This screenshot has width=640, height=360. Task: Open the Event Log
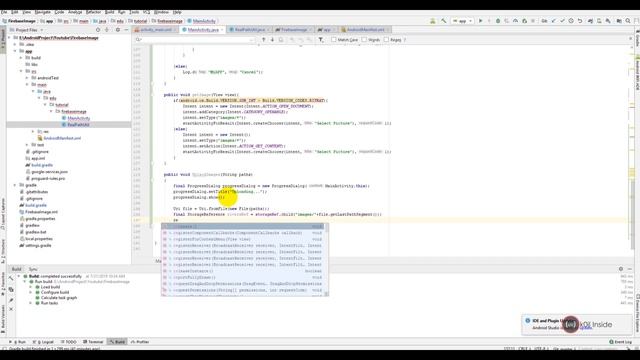[x=620, y=342]
